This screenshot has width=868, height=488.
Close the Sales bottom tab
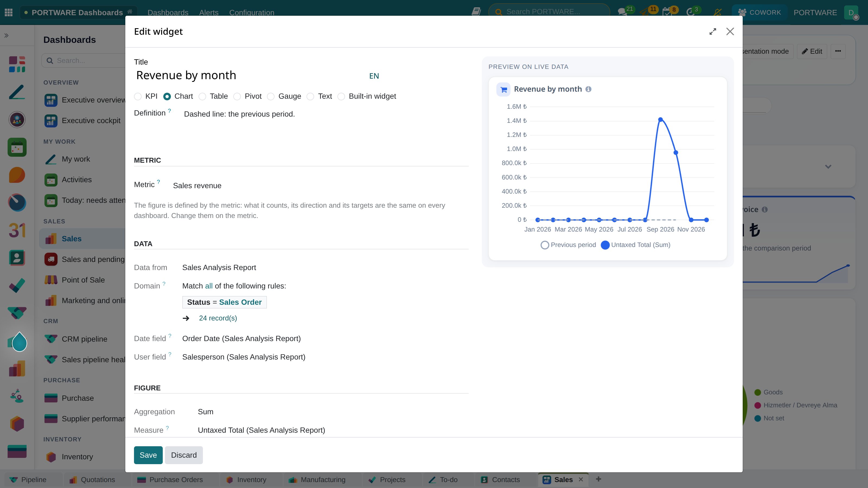pos(581,479)
